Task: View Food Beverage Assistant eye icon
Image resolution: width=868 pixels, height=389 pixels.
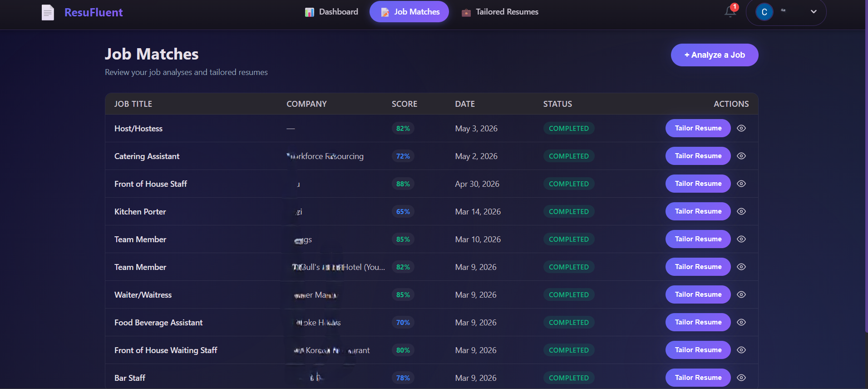Action: tap(741, 322)
